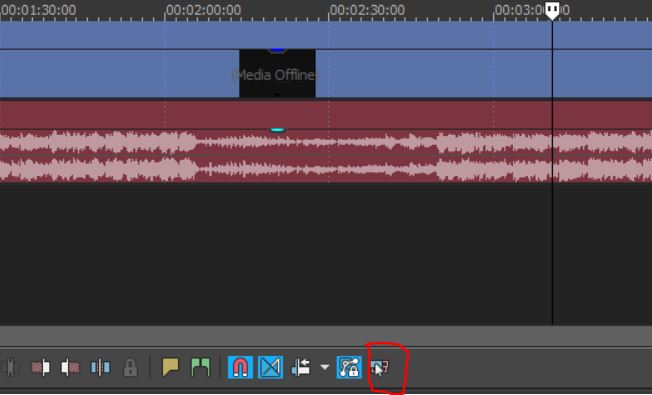The height and width of the screenshot is (395, 652).
Task: Select the audio waveform event
Action: pos(326,156)
